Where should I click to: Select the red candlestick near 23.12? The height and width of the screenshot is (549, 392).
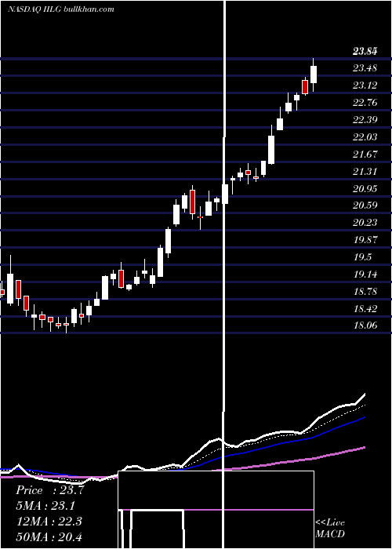point(305,87)
